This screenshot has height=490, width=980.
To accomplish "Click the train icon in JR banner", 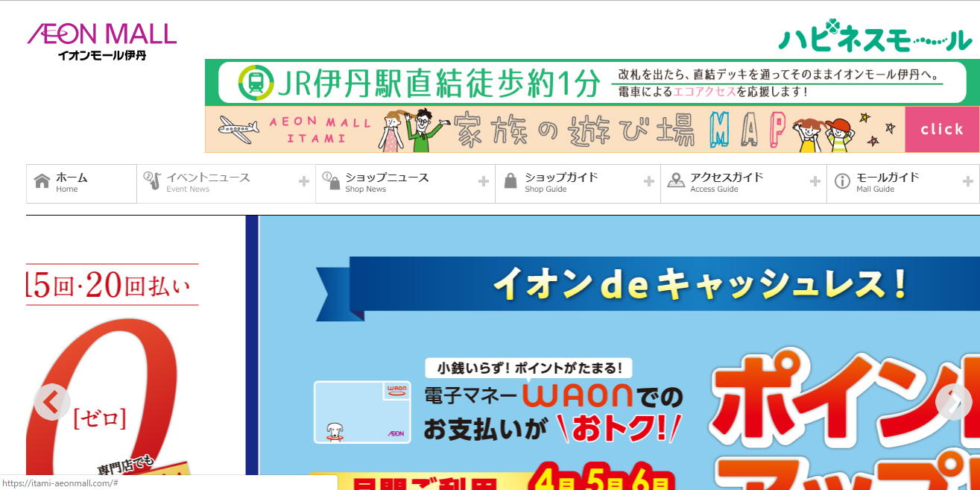I will click(256, 82).
